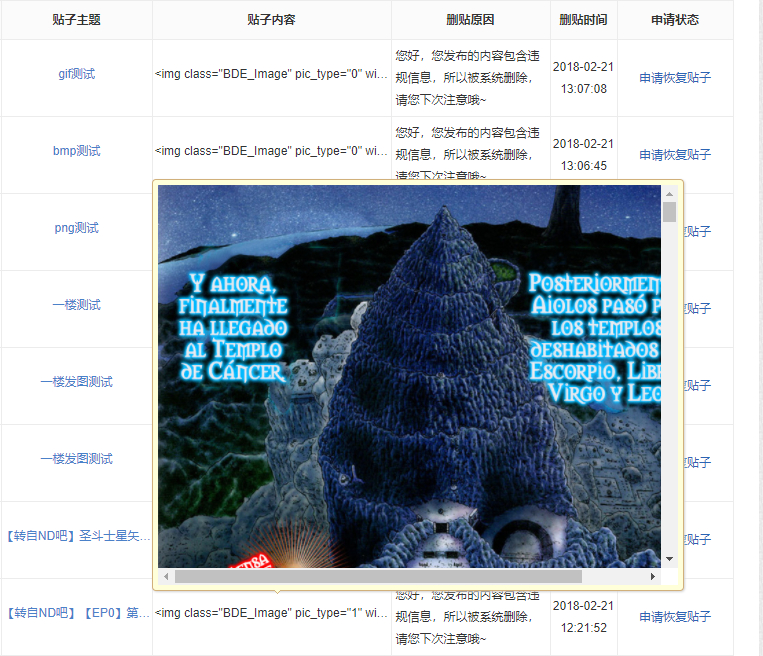Click 申请恢复贴子 for gif测试 row
The image size is (763, 656).
pyautogui.click(x=675, y=78)
